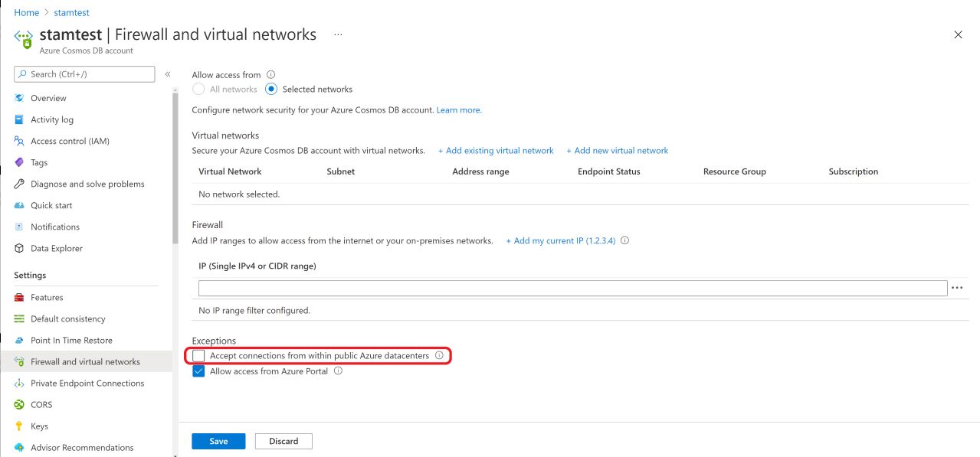
Task: Click Add existing virtual network link
Action: point(496,151)
